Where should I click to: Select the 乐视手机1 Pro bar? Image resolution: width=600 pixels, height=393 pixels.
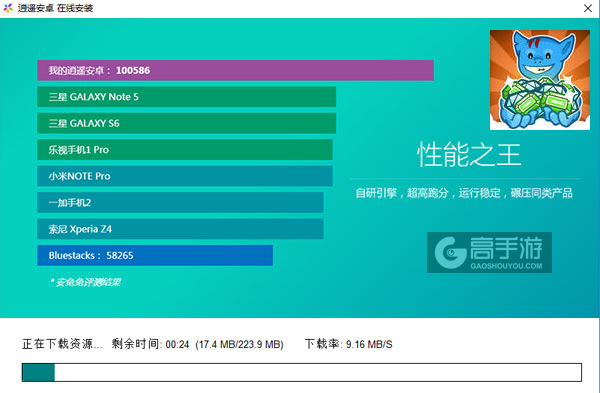(185, 150)
